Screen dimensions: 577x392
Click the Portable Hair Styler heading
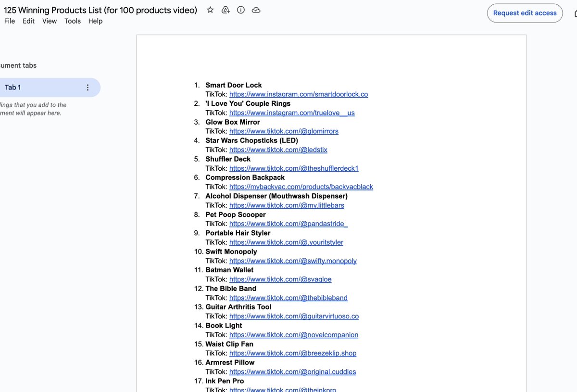click(x=238, y=233)
